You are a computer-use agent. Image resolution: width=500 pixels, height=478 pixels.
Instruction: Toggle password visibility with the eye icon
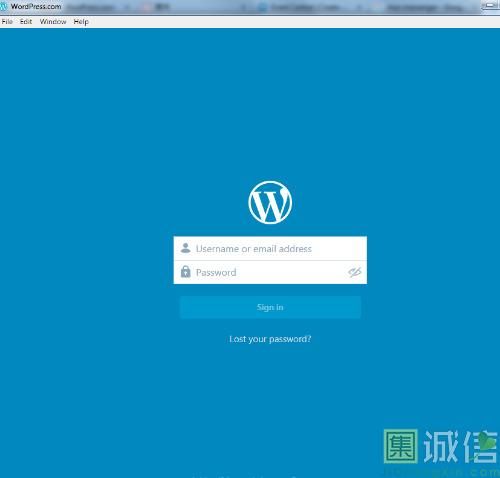pyautogui.click(x=355, y=272)
